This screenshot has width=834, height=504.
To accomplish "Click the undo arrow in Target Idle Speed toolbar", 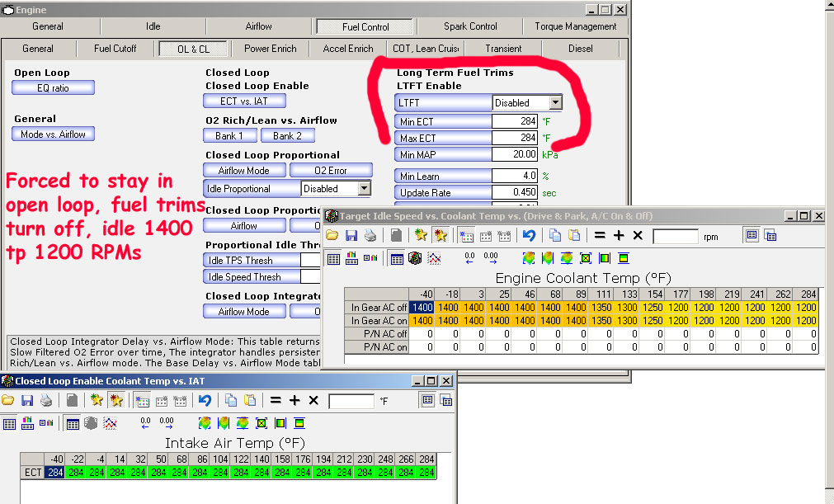I will pyautogui.click(x=529, y=236).
